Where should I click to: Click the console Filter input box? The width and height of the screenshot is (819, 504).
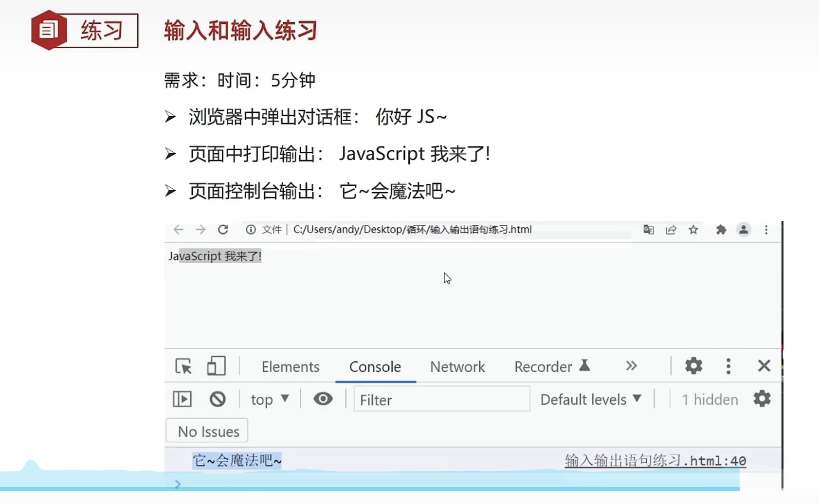[x=441, y=399]
